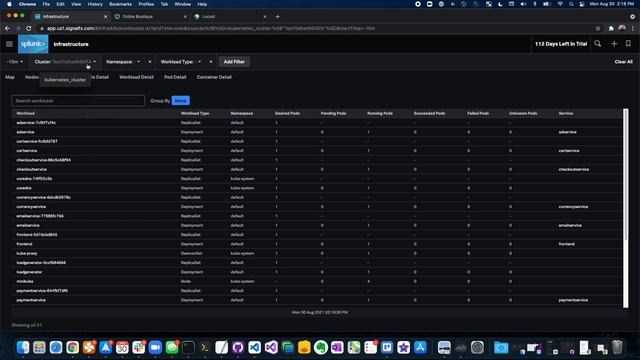Open Launchpad from the dock
Screen dimensions: 640x360
click(x=40, y=347)
